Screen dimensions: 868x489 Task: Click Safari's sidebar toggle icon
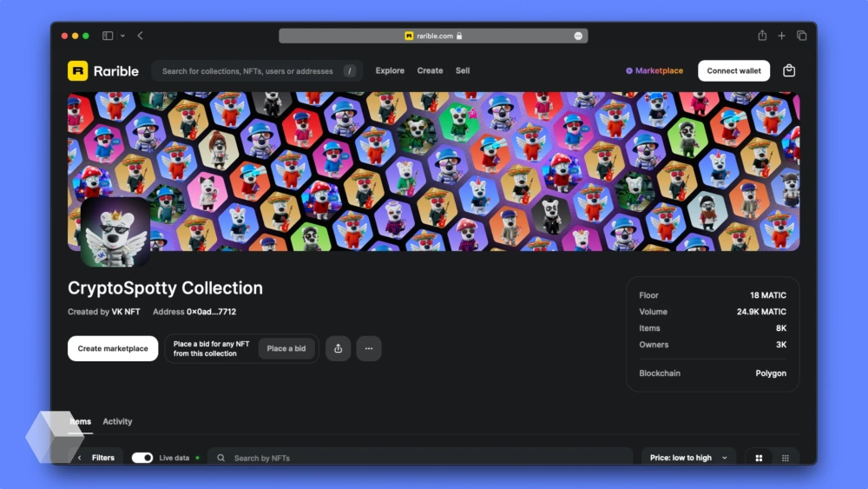108,36
